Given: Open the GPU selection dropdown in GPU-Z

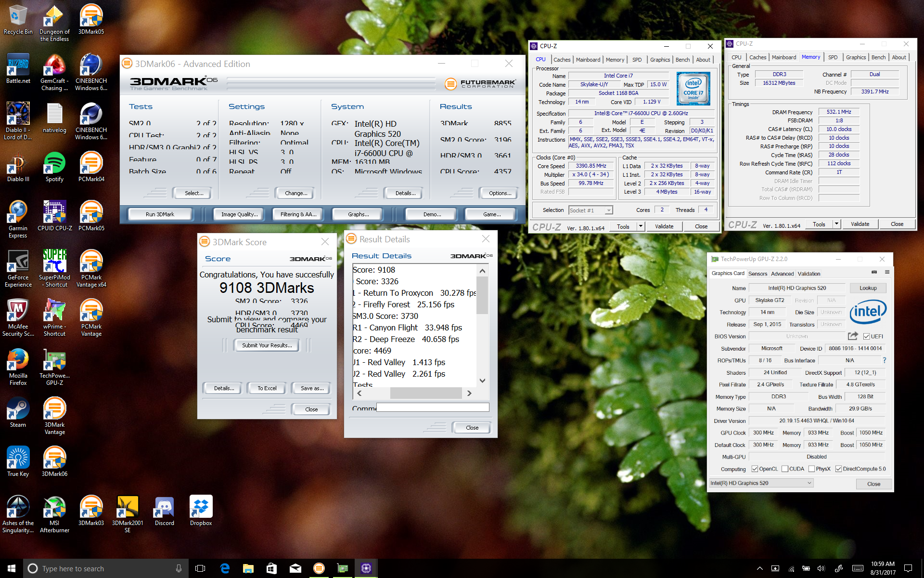Looking at the screenshot, I should point(761,483).
